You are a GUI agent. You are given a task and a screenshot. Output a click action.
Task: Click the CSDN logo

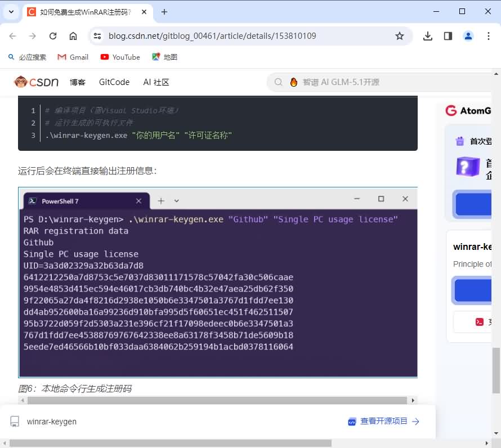[x=37, y=82]
